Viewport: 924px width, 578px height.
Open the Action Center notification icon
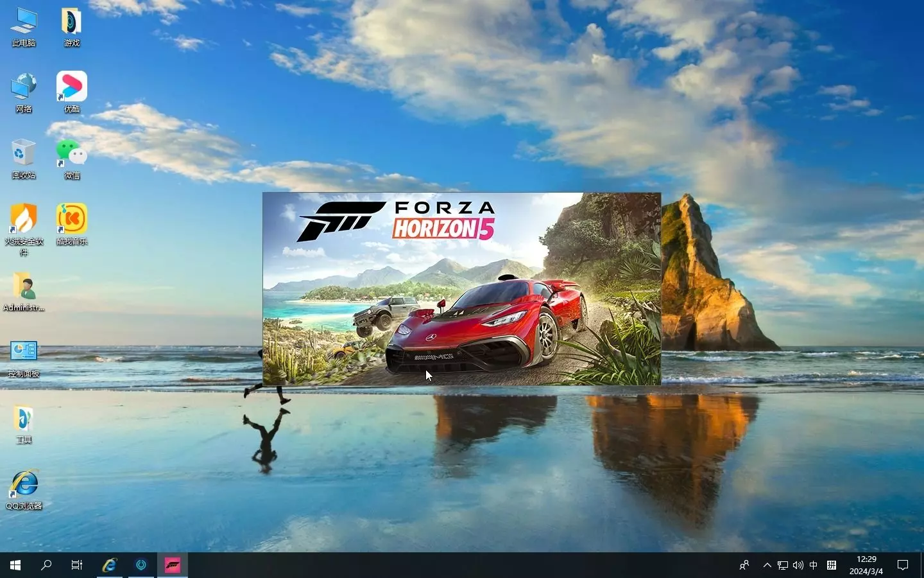(903, 565)
